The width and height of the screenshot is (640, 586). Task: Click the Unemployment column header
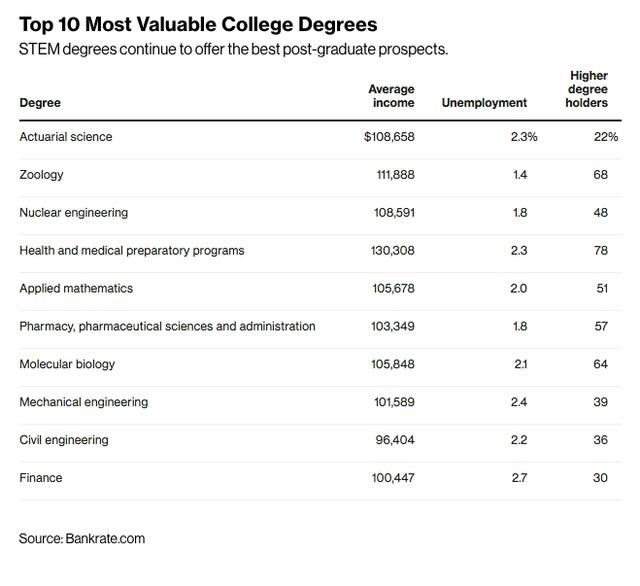[484, 103]
